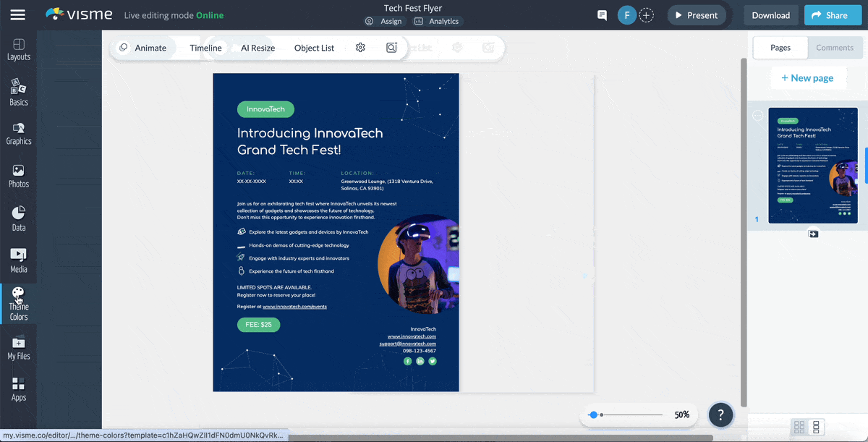Open the Media panel

19,260
